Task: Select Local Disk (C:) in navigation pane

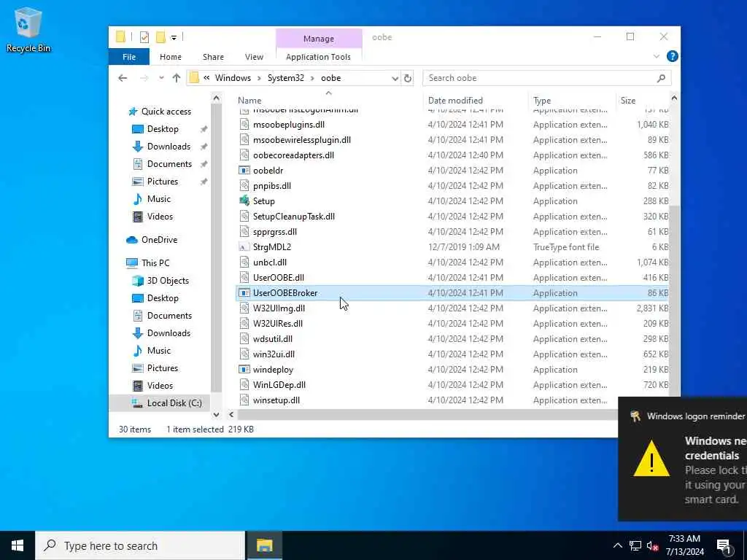Action: click(x=174, y=403)
